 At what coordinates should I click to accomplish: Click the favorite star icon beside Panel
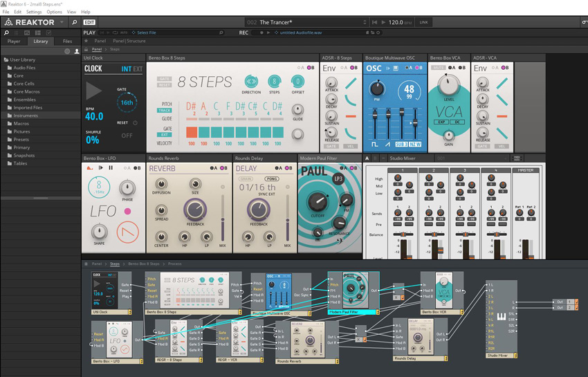[86, 41]
